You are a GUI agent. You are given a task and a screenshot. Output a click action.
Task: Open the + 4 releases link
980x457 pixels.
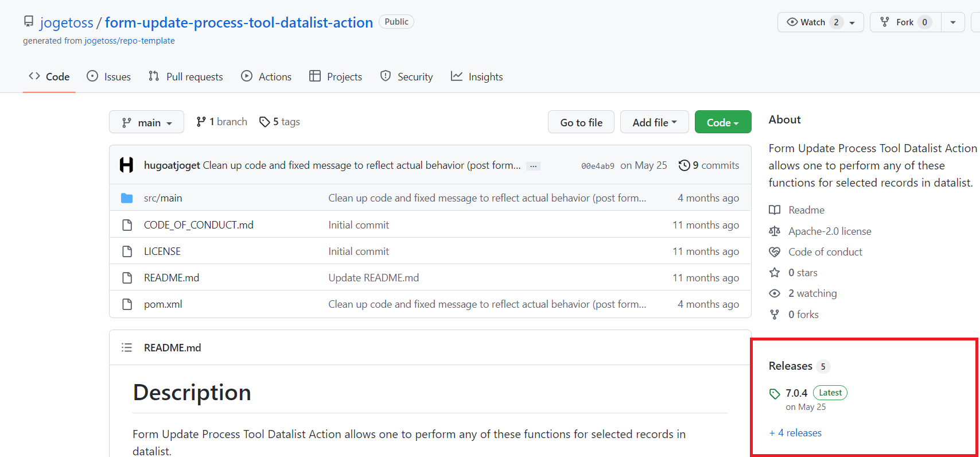[795, 433]
